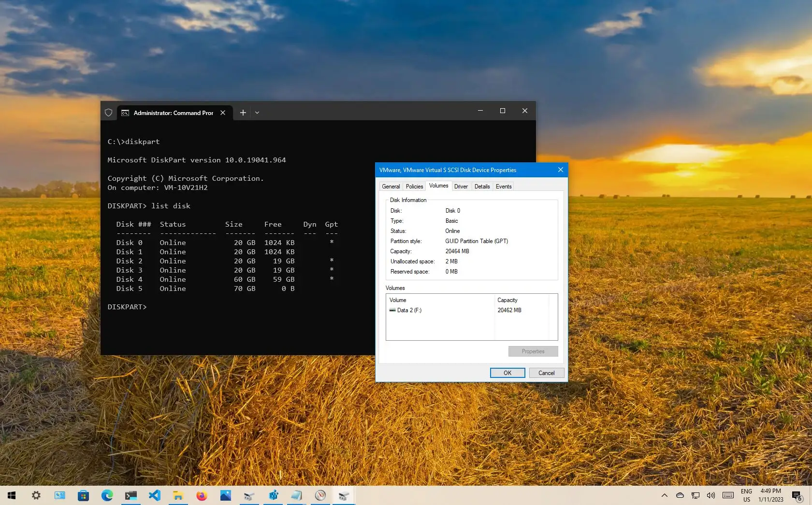812x505 pixels.
Task: Open the Windows Start menu
Action: click(12, 495)
